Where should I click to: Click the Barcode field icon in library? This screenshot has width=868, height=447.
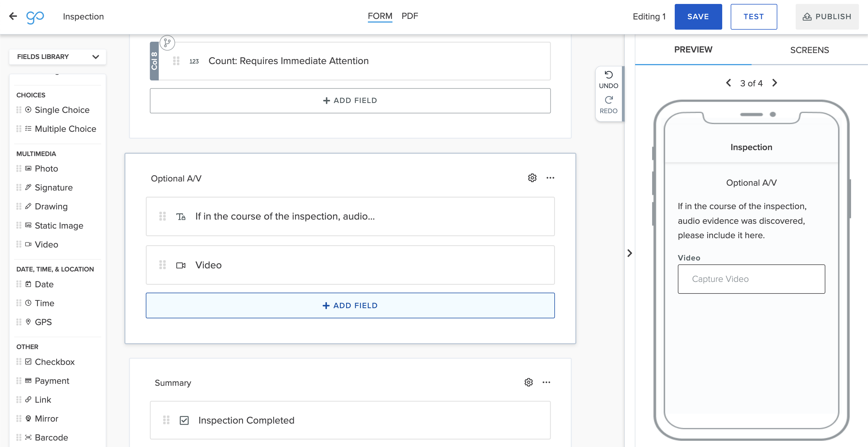(x=28, y=437)
